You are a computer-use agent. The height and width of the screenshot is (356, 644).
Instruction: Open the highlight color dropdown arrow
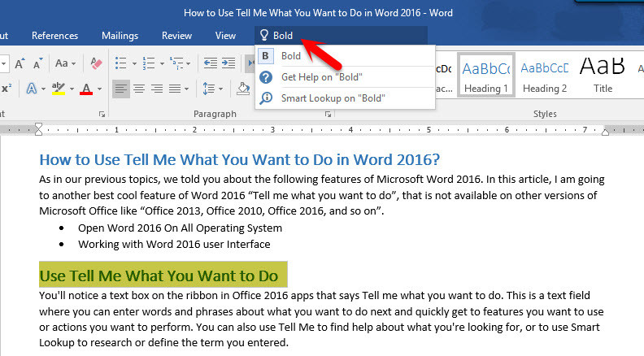(72, 89)
